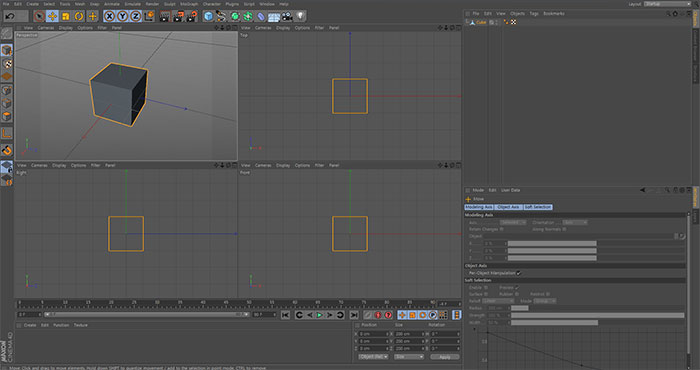
Task: Open the Size mode dropdown in Coordinates
Action: pos(408,357)
